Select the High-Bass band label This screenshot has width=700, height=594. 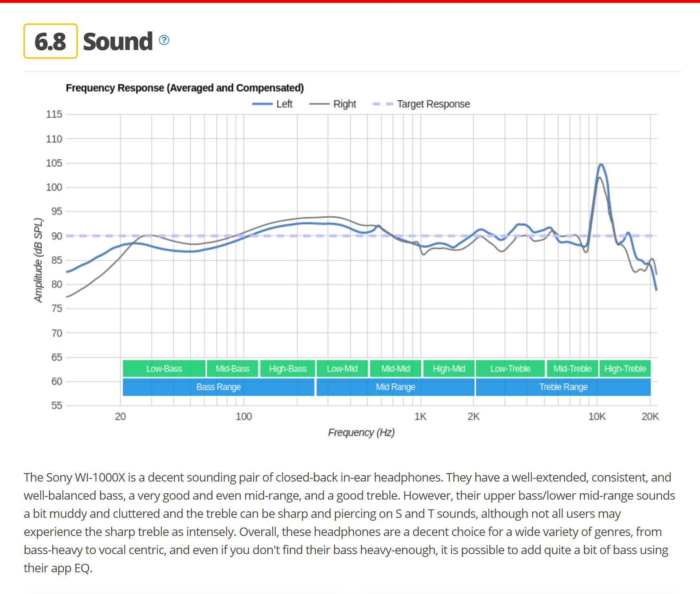(x=287, y=368)
